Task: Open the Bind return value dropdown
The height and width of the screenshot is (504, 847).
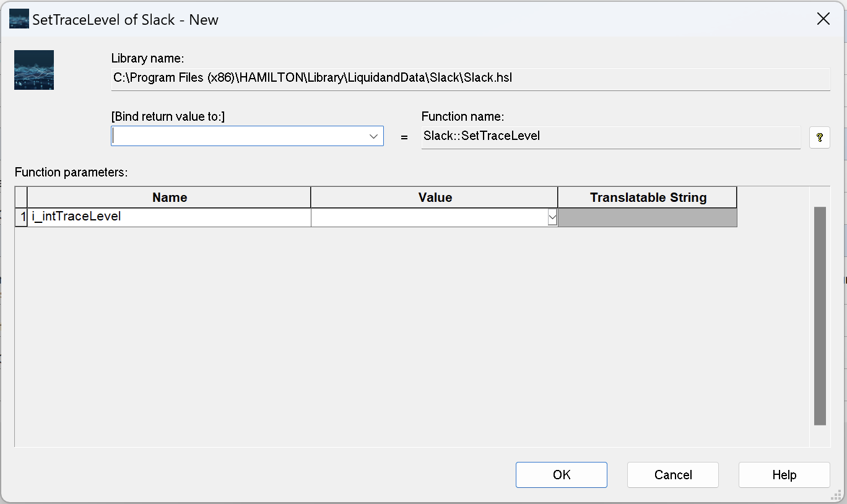Action: 373,136
